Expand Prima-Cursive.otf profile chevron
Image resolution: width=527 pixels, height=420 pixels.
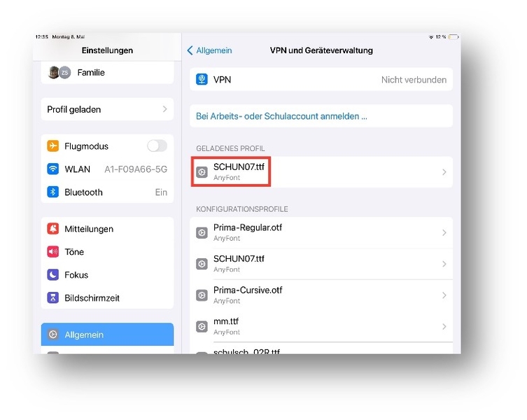coord(444,295)
